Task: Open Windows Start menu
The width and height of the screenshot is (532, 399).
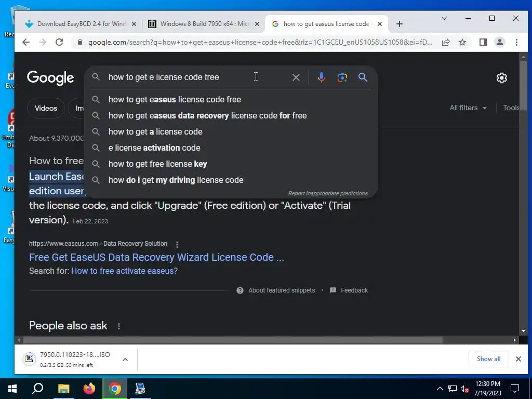Action: click(12, 389)
